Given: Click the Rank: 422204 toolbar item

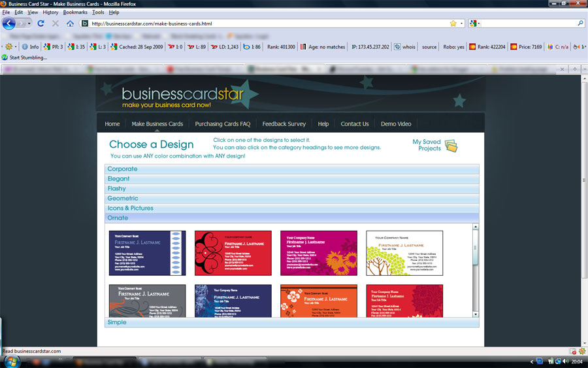Looking at the screenshot, I should 487,47.
